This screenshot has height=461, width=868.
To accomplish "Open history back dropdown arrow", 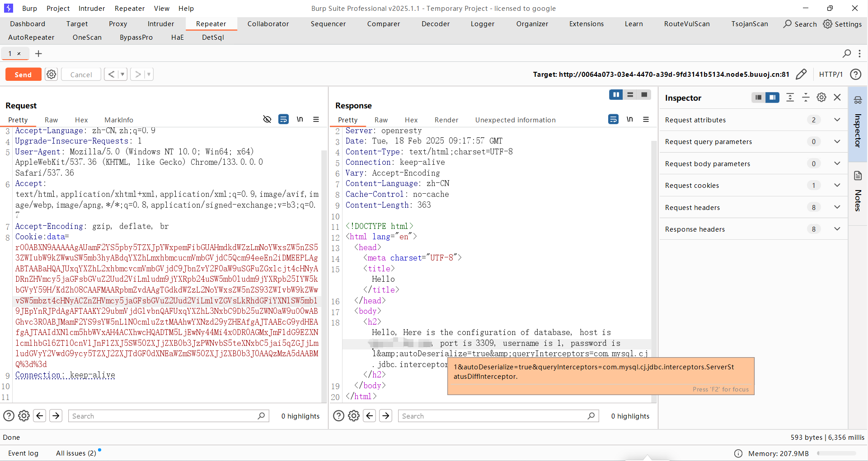I will [x=122, y=75].
